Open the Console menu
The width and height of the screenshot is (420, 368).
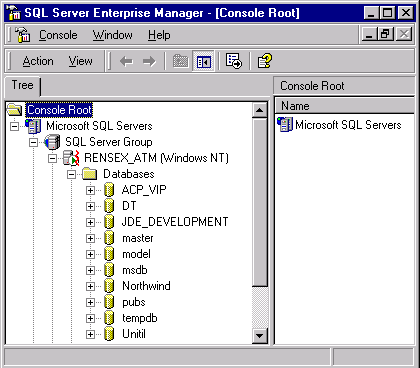point(58,35)
